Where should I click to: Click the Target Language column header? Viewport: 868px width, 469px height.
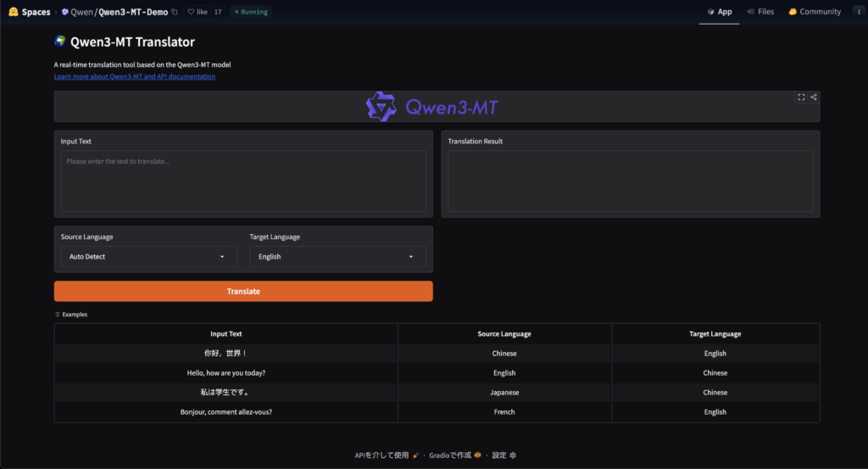(x=715, y=334)
